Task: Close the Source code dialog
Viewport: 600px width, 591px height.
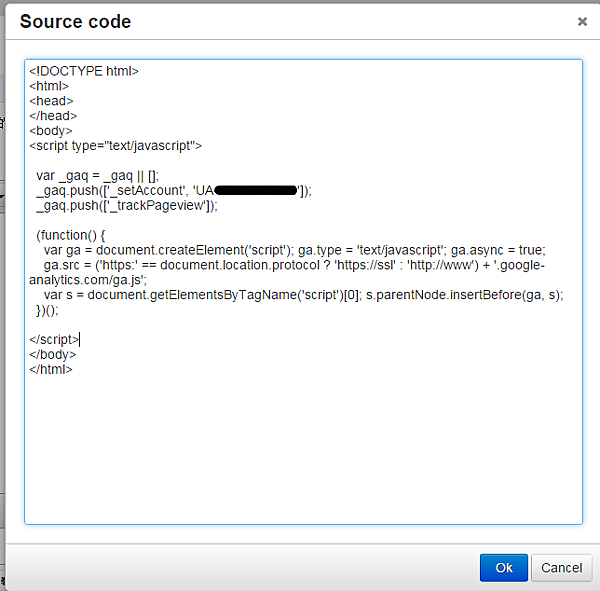Action: pyautogui.click(x=582, y=21)
